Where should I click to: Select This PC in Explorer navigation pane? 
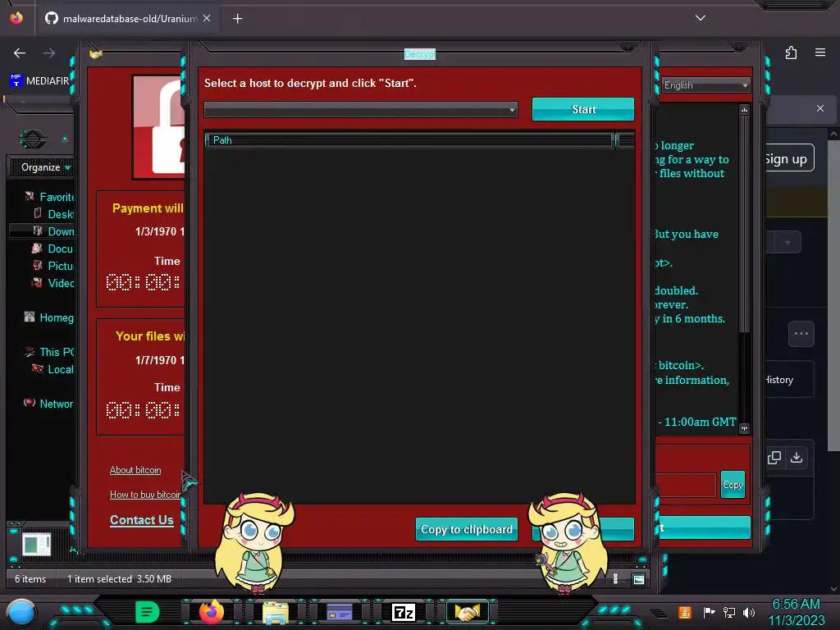(x=49, y=352)
